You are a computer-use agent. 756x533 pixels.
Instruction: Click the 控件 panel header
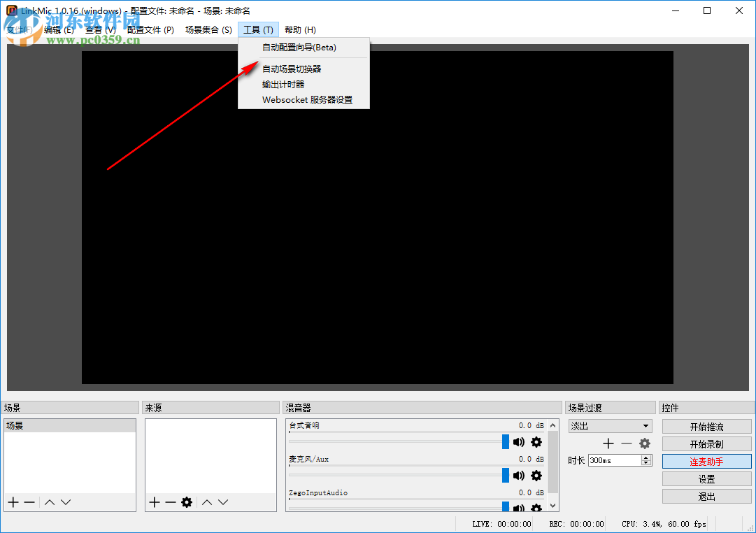click(x=707, y=408)
